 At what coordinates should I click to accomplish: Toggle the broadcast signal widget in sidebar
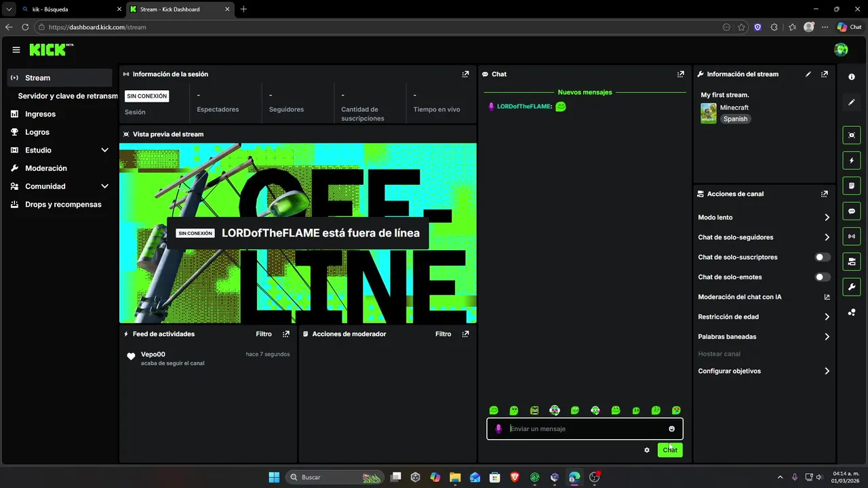(852, 236)
